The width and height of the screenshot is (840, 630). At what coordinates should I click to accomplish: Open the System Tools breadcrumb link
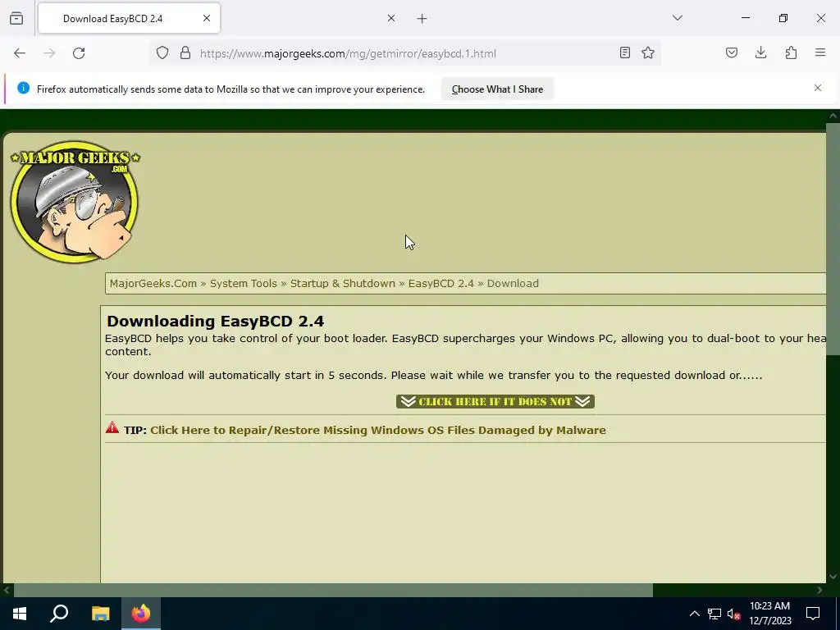(243, 283)
